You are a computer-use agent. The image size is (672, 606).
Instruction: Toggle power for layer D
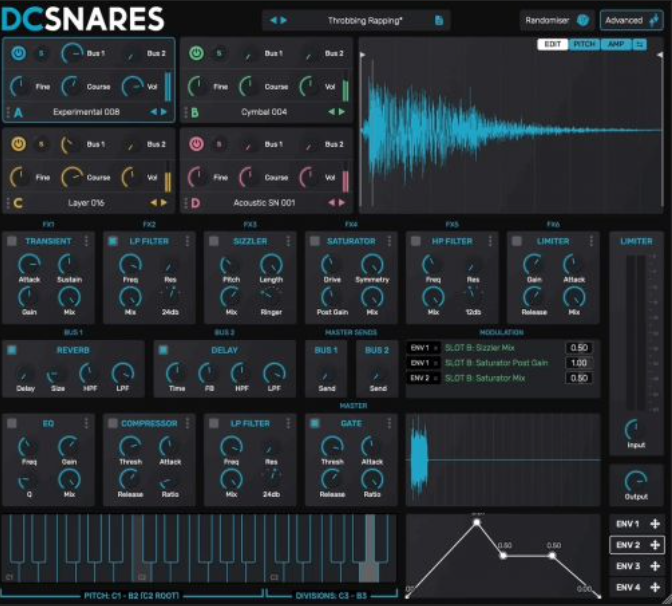pyautogui.click(x=196, y=144)
